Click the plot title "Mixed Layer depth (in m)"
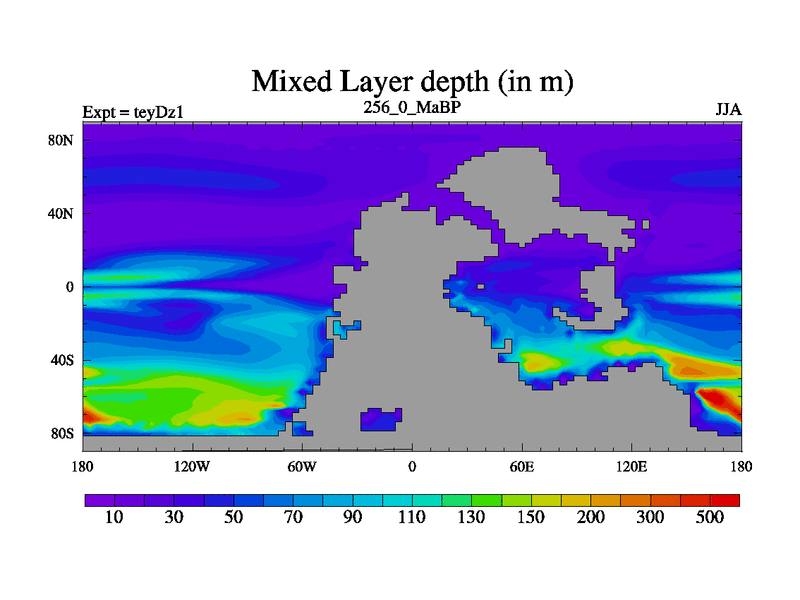This screenshot has width=800, height=600. tap(411, 80)
